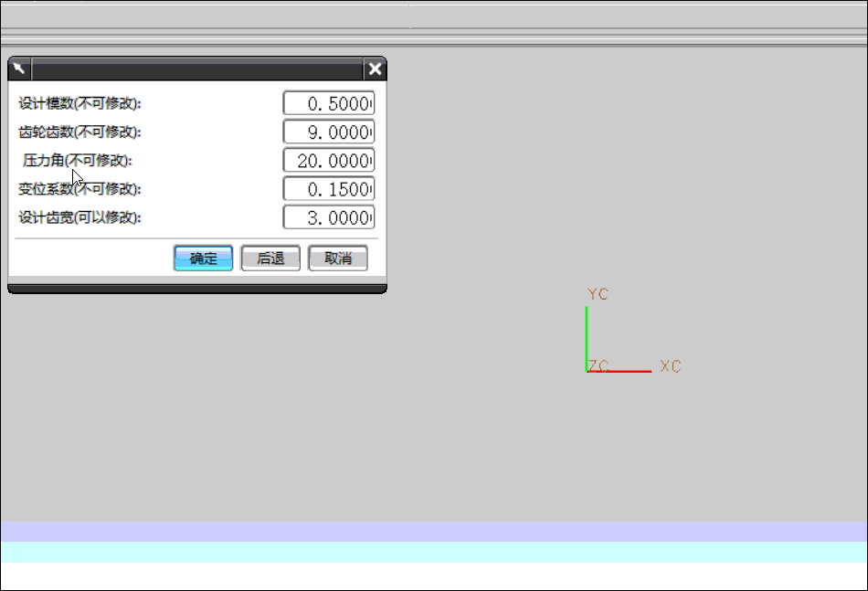Select the red XC axis line

(x=619, y=371)
